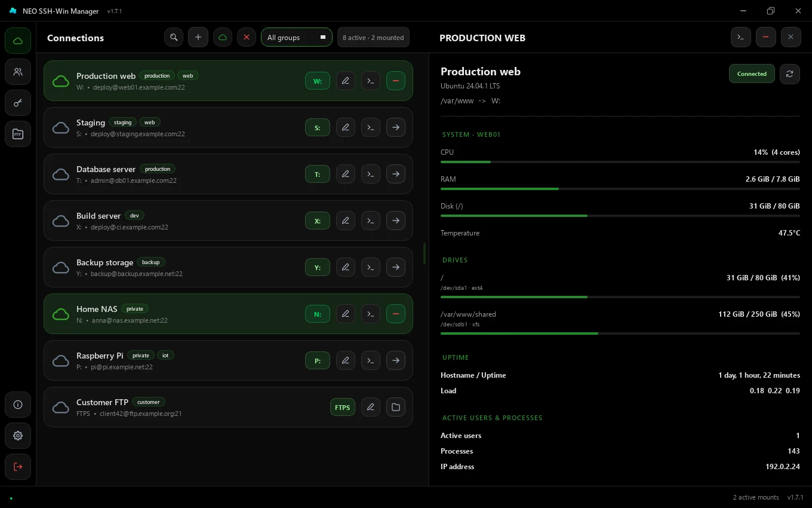Screen dimensions: 812x508
Task: Click the connections list scrollbar thumb
Action: point(425,253)
